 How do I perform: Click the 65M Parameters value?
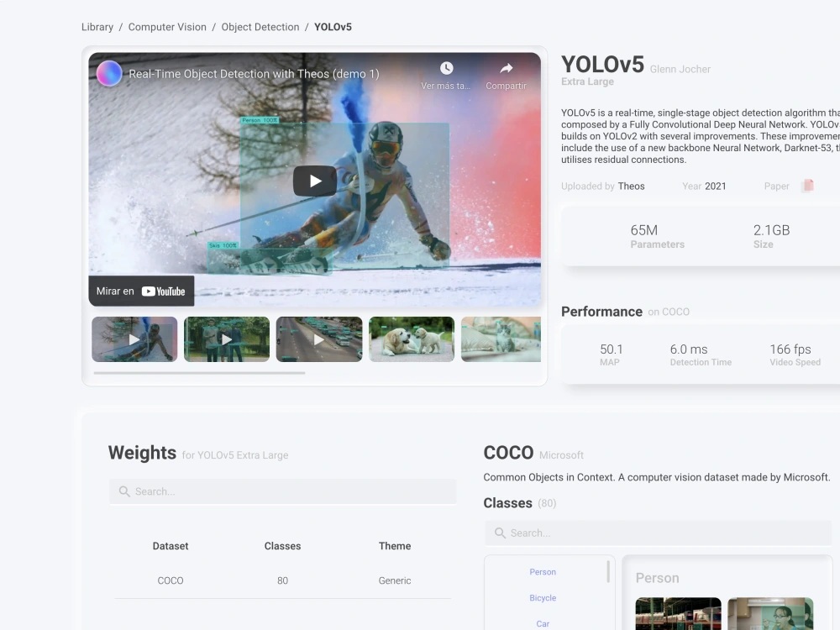(x=644, y=230)
